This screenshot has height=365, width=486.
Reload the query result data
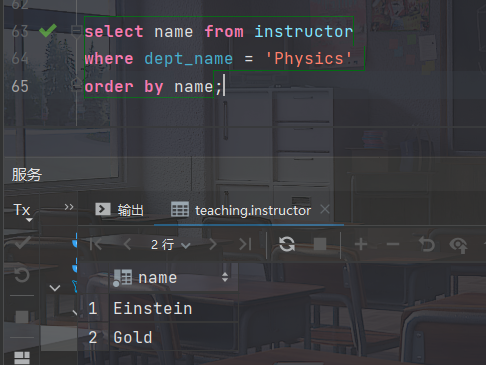point(287,244)
